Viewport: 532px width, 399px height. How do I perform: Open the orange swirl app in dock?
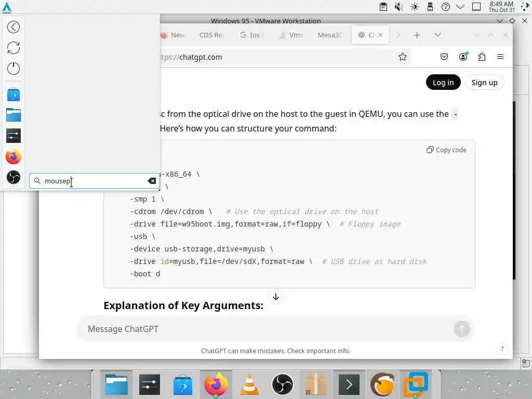(x=382, y=384)
